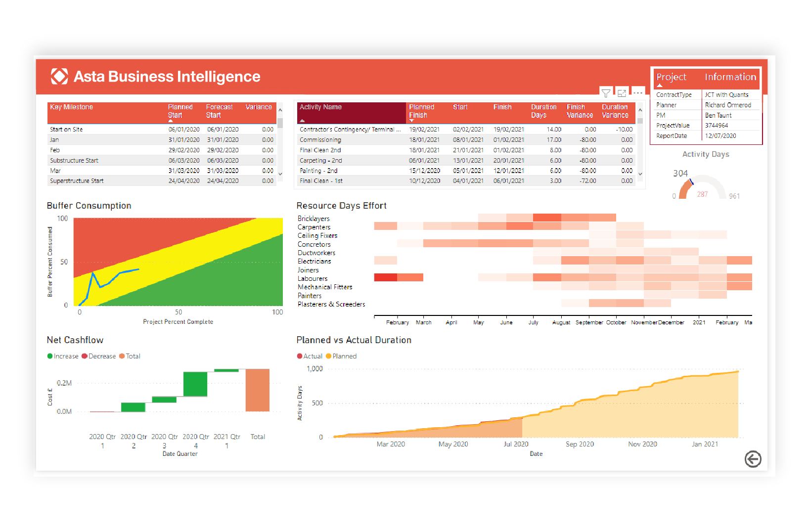Sort by the Key Milestone column header
Screen dimensions: 809x532
(x=71, y=107)
